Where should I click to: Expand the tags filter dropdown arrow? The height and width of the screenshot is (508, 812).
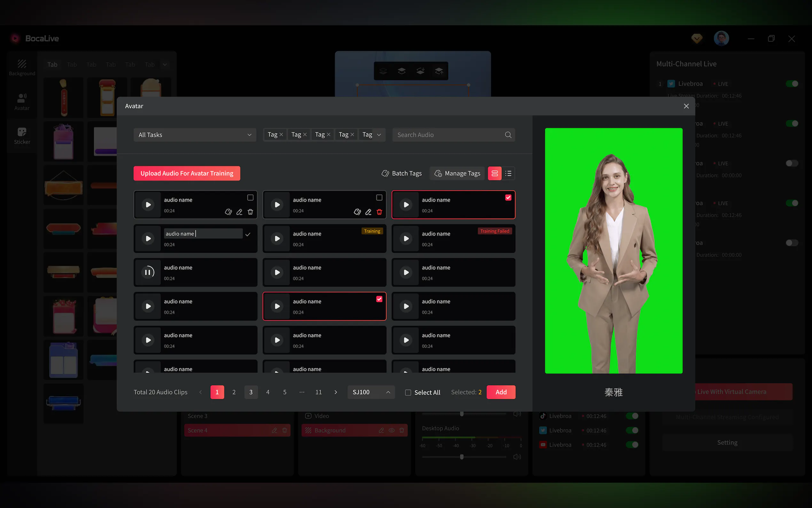(x=379, y=135)
